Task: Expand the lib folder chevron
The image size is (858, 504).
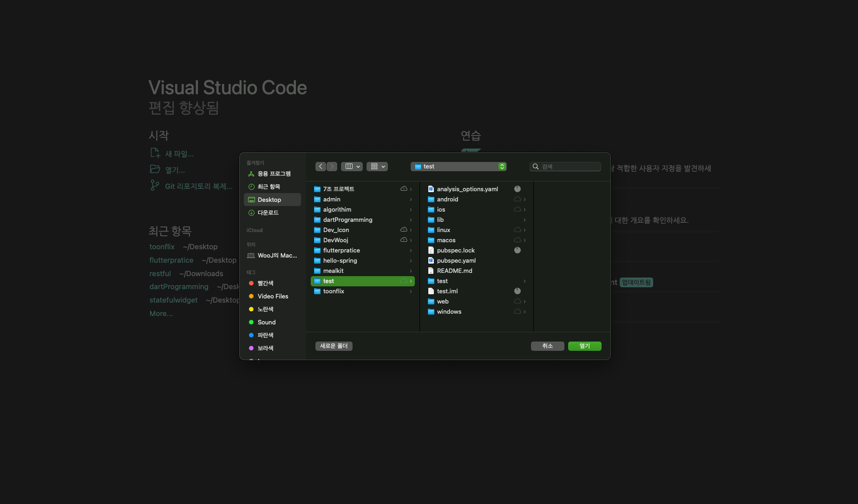Action: (525, 220)
